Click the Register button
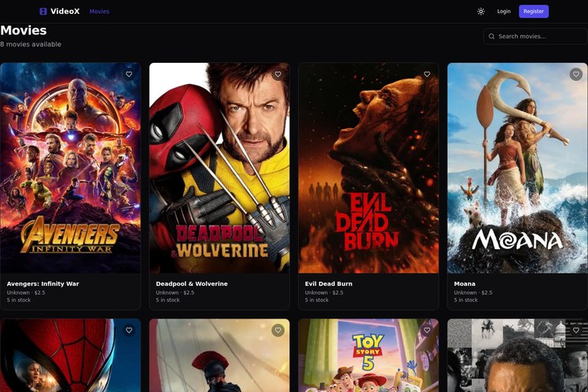 [x=533, y=11]
